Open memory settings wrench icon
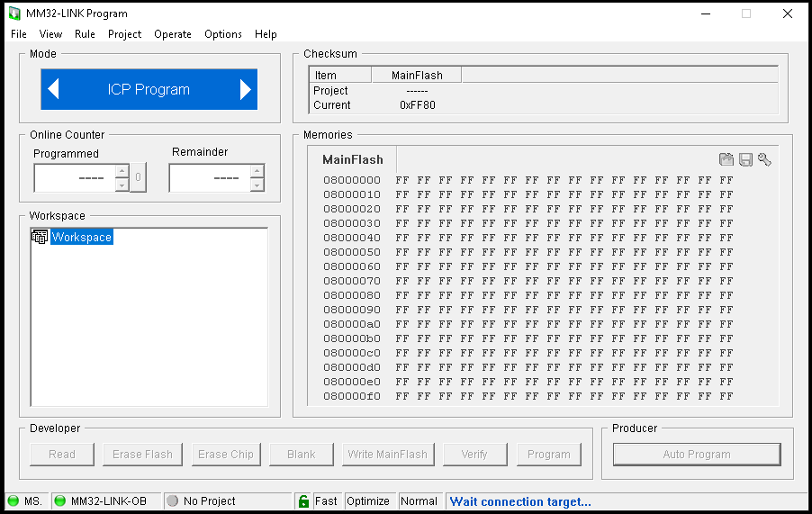 click(x=764, y=159)
